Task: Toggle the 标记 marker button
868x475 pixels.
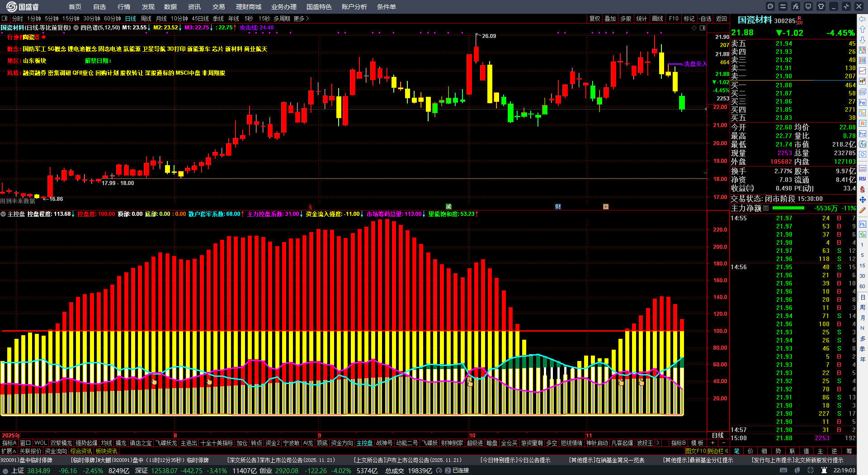Action: click(689, 19)
